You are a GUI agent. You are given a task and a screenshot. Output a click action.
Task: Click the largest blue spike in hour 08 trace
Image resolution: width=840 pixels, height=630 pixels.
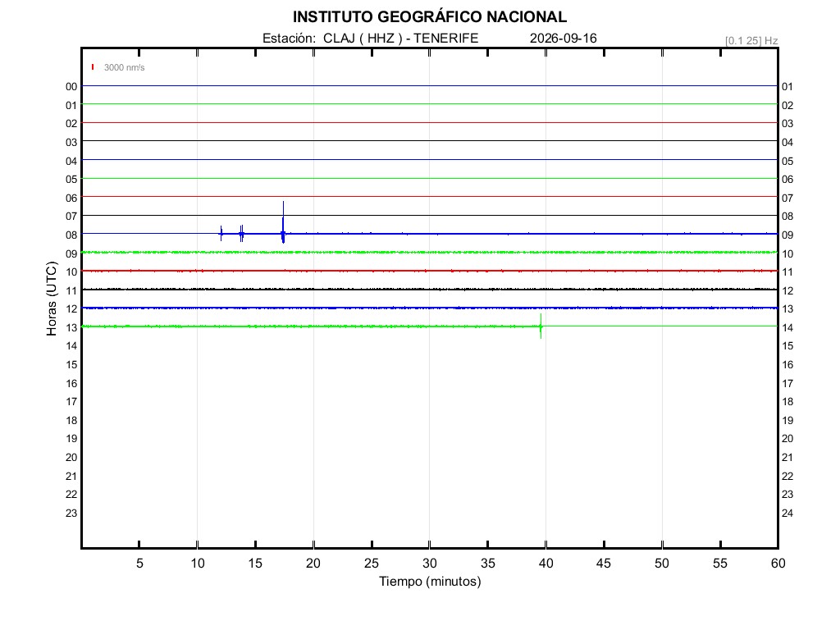point(283,222)
